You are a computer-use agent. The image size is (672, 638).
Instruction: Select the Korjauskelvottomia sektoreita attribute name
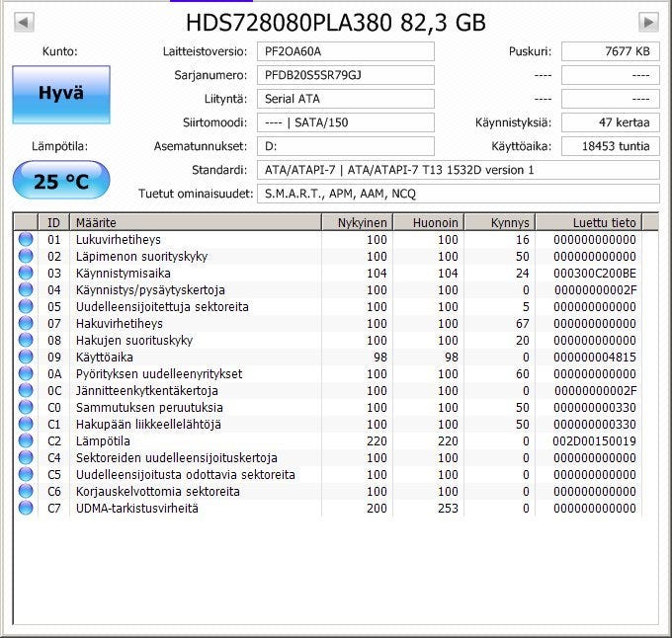(x=158, y=491)
